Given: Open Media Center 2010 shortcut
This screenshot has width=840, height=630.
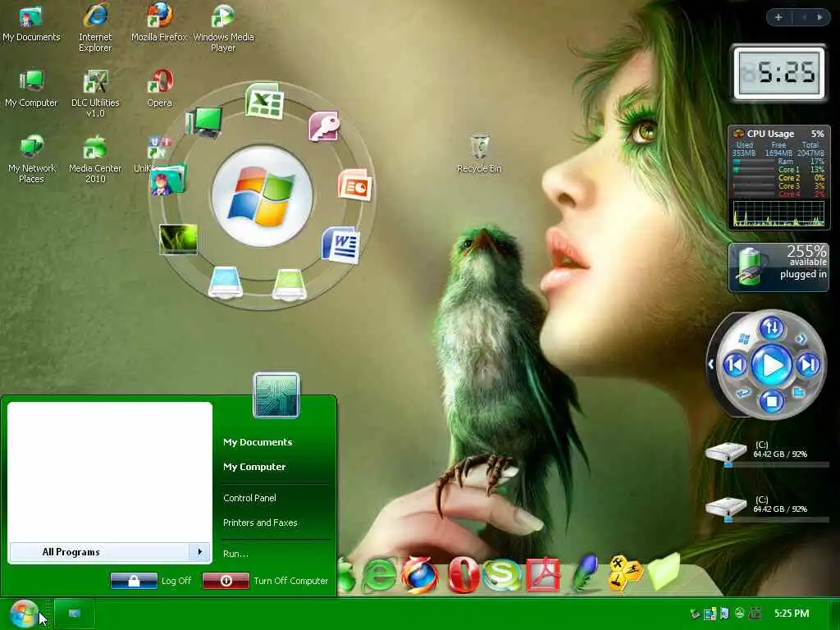Looking at the screenshot, I should [x=95, y=159].
